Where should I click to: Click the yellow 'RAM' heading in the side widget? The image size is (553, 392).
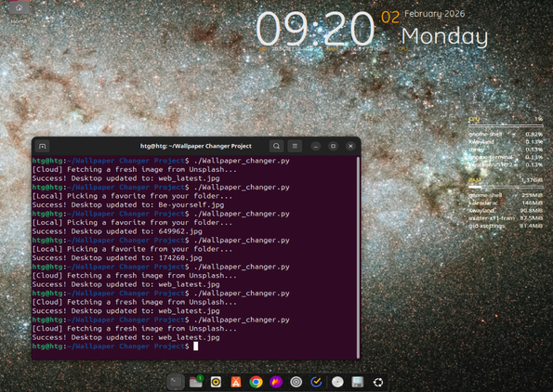pos(475,180)
